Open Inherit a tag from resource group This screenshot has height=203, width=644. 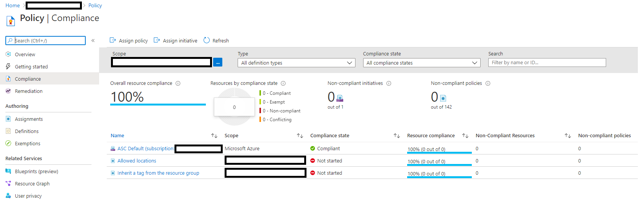point(158,173)
